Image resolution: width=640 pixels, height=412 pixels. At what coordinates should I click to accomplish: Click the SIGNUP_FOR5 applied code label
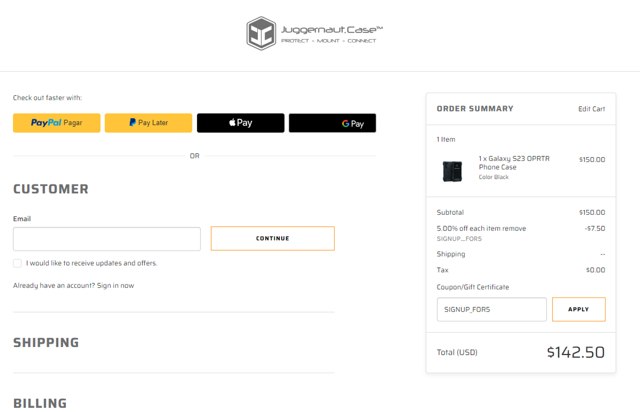(459, 239)
